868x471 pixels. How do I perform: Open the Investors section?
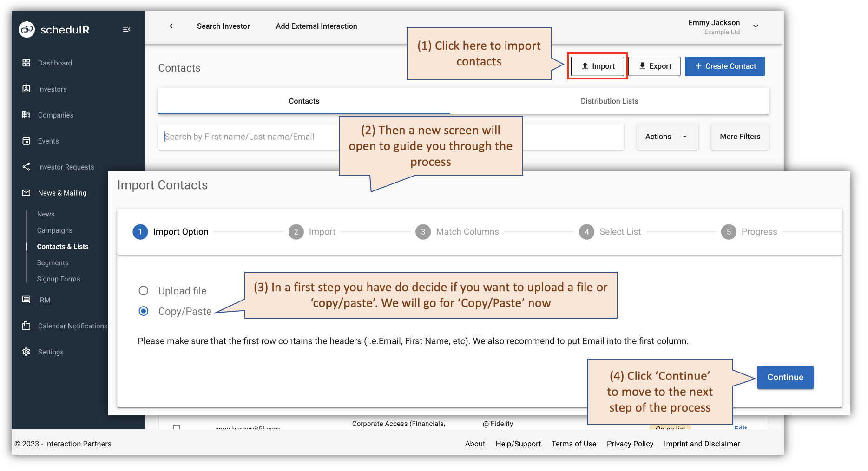tap(52, 89)
